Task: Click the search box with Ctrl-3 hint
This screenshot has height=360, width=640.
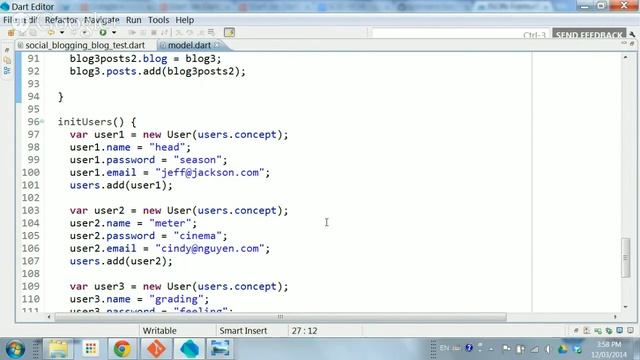Action: tap(460, 34)
